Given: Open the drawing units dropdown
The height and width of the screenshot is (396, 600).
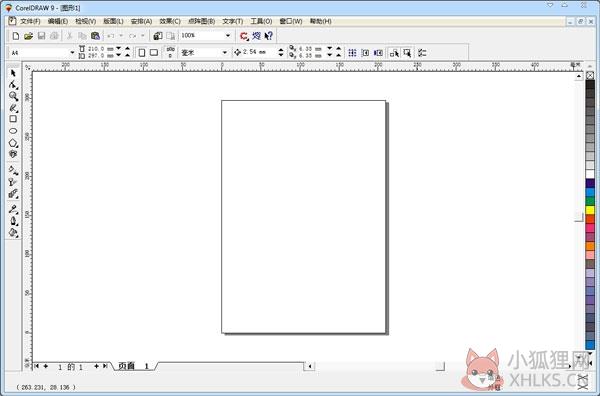Looking at the screenshot, I should (225, 52).
